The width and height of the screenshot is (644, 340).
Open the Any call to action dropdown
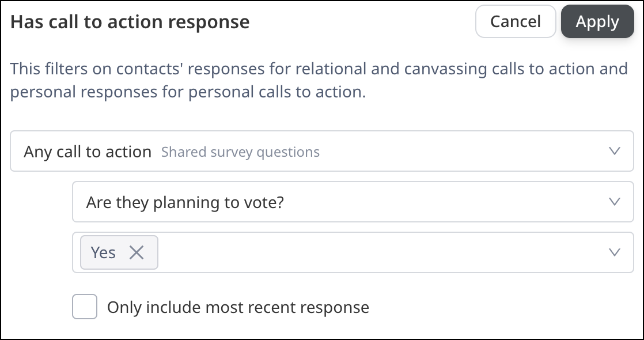point(322,151)
